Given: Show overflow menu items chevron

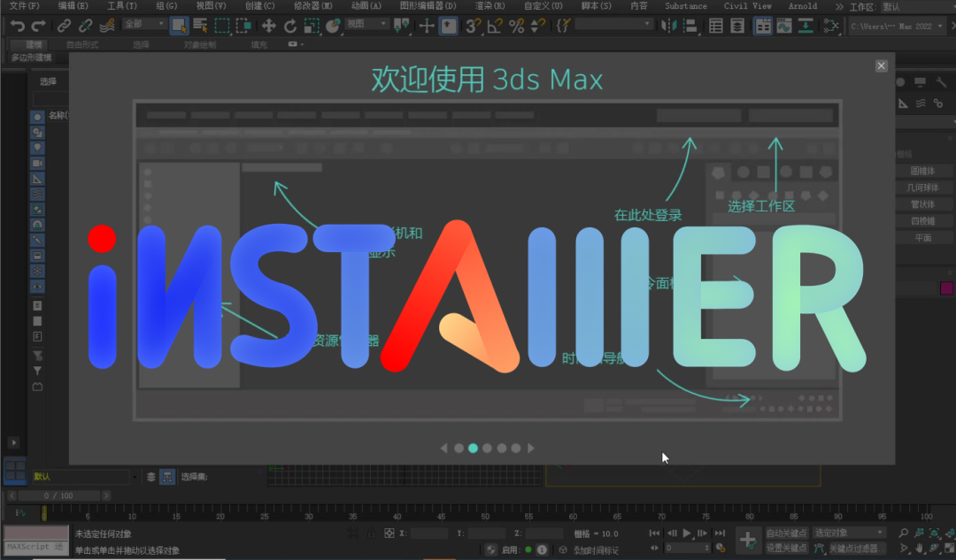Looking at the screenshot, I should point(839,7).
